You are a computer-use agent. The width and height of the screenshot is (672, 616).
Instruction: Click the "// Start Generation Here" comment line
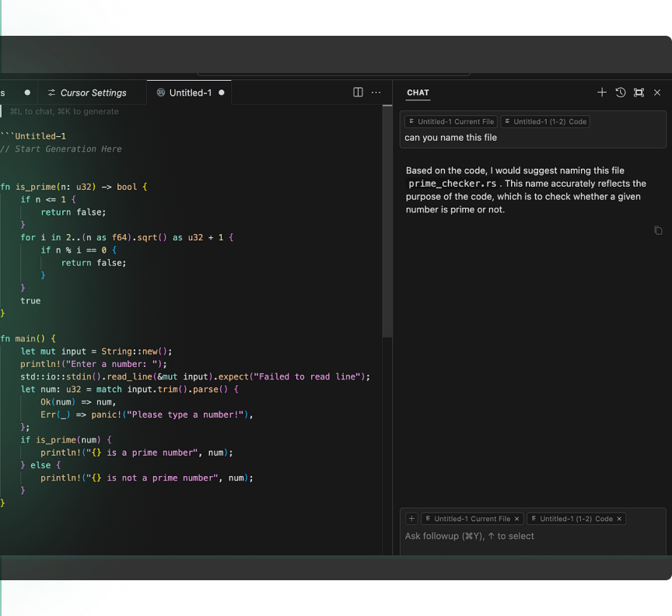click(x=61, y=149)
